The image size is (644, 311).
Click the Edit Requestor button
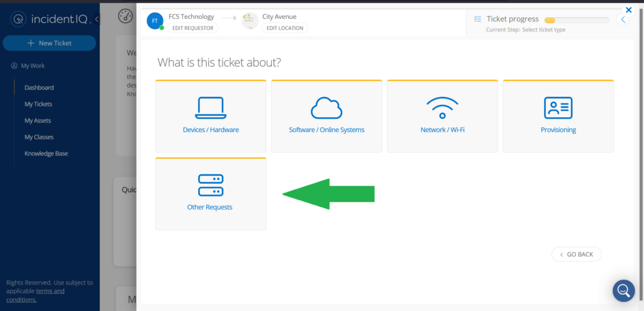[192, 28]
